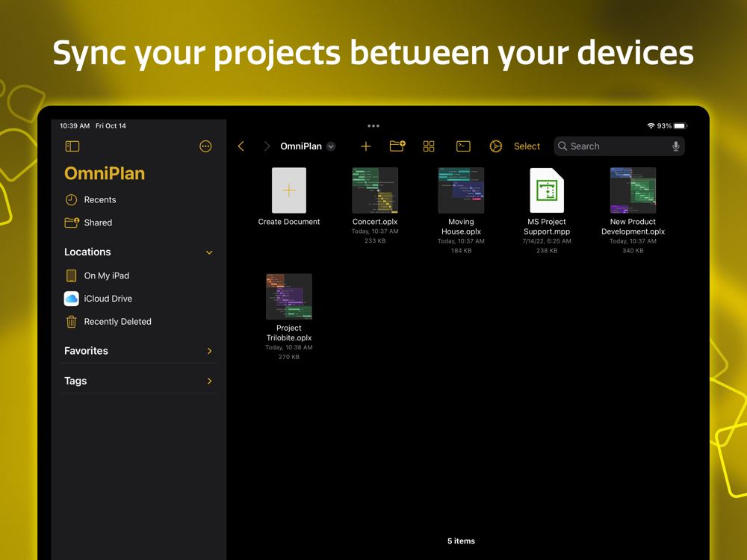Open the sidebar ellipsis options menu
This screenshot has height=560, width=747.
(x=205, y=146)
